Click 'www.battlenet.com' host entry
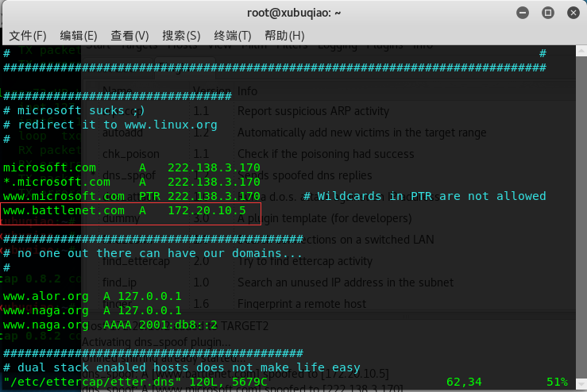The height and width of the screenshot is (392, 587). click(64, 210)
